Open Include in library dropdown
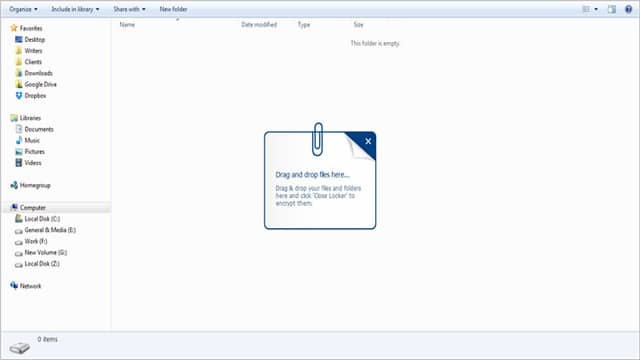The width and height of the screenshot is (640, 360). click(x=75, y=9)
